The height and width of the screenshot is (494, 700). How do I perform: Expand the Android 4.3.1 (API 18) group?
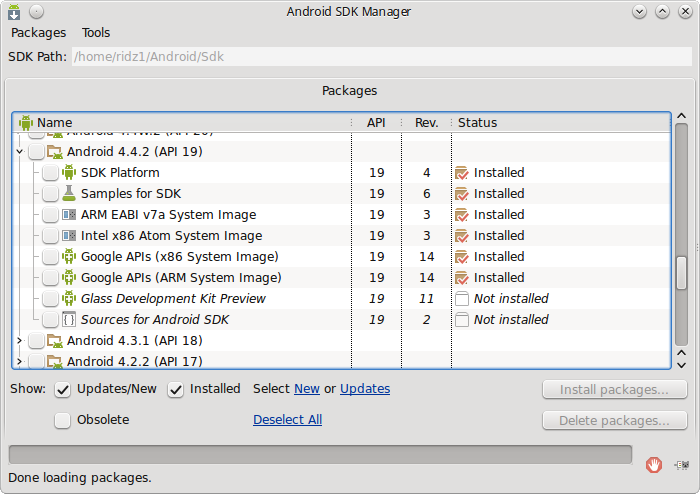20,341
